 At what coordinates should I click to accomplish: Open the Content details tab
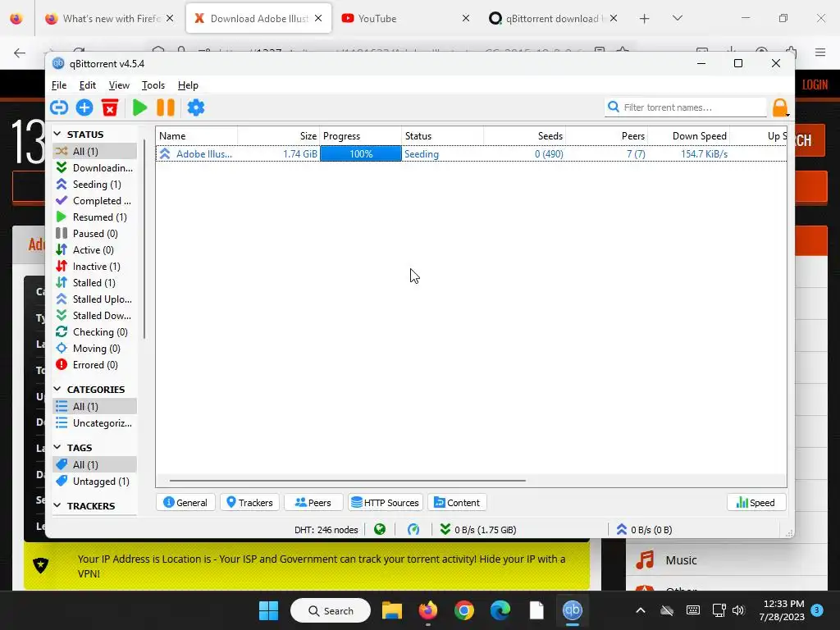click(x=457, y=503)
